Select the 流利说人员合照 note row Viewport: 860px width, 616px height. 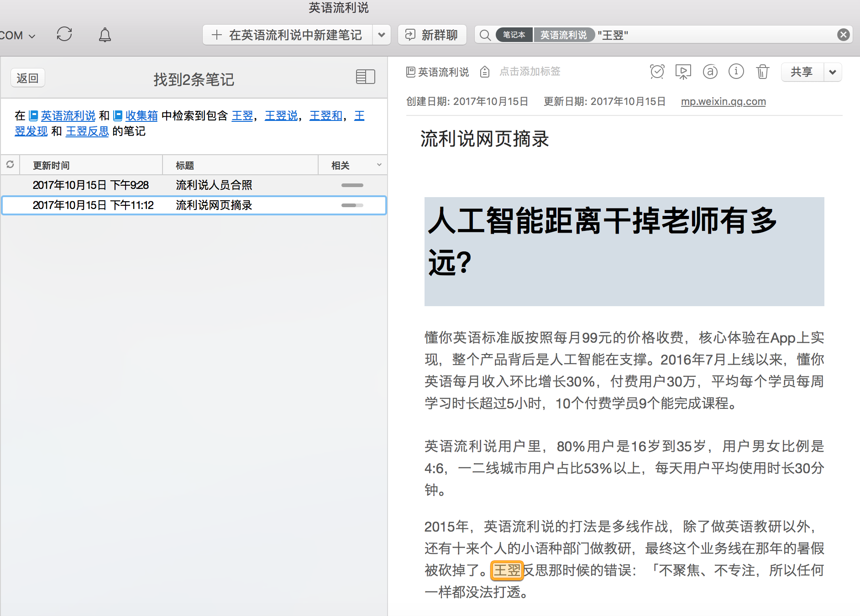(194, 185)
